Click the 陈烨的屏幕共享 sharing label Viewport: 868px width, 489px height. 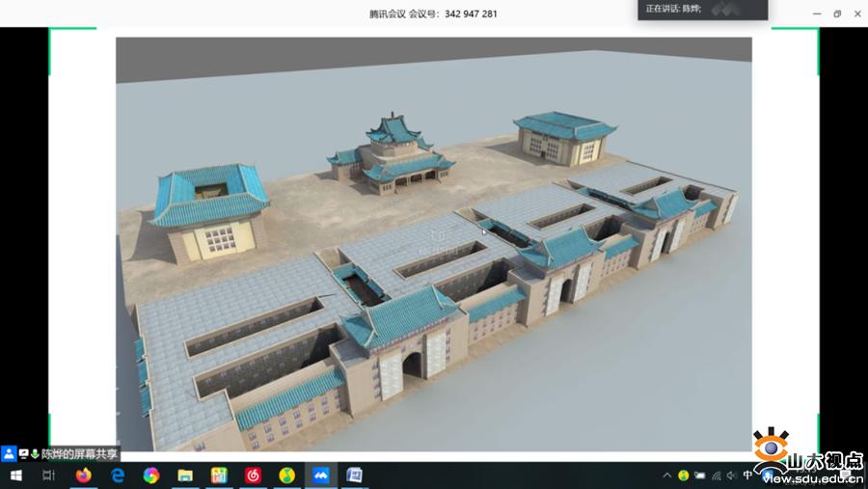[79, 453]
